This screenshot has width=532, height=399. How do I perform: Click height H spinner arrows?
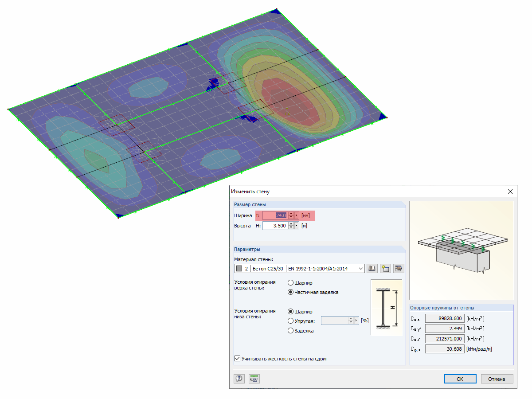291,226
